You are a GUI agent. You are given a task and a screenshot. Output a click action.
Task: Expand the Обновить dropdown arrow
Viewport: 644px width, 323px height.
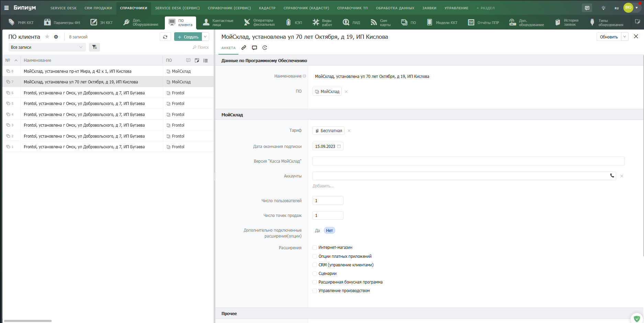click(624, 37)
